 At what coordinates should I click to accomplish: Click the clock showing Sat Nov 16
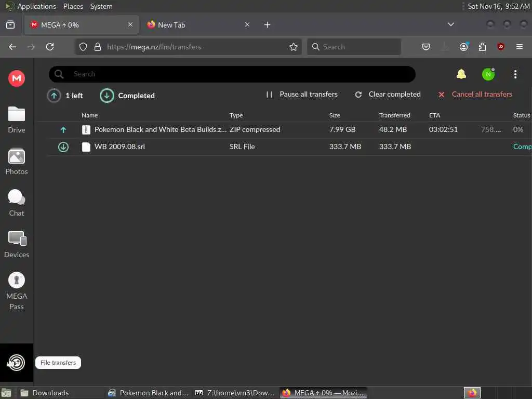[498, 6]
